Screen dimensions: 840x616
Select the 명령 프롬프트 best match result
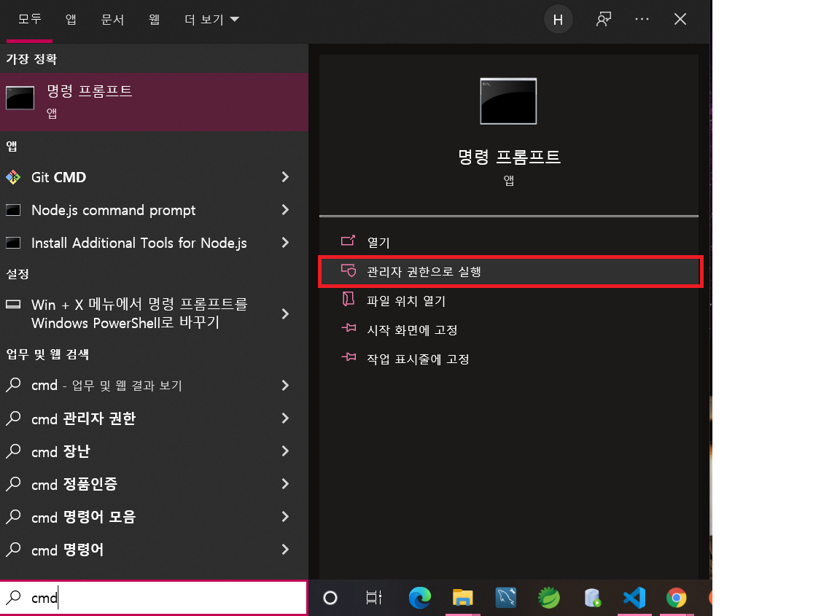tap(154, 102)
